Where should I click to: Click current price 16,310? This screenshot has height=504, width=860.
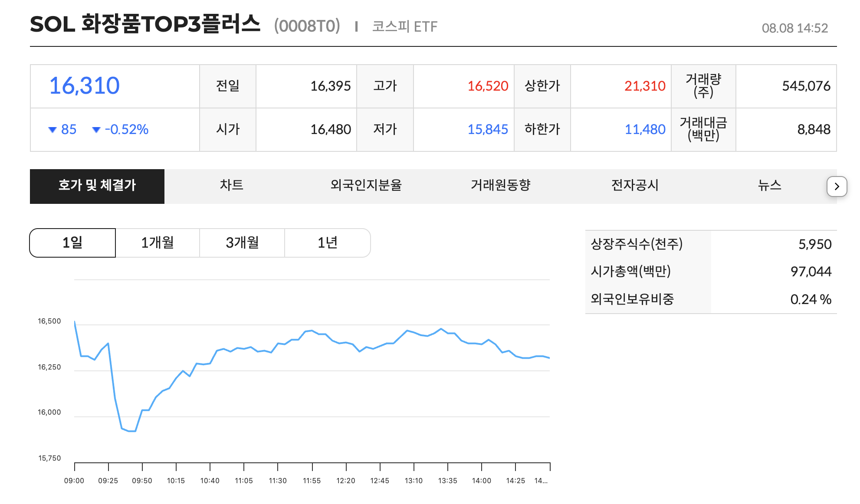84,86
